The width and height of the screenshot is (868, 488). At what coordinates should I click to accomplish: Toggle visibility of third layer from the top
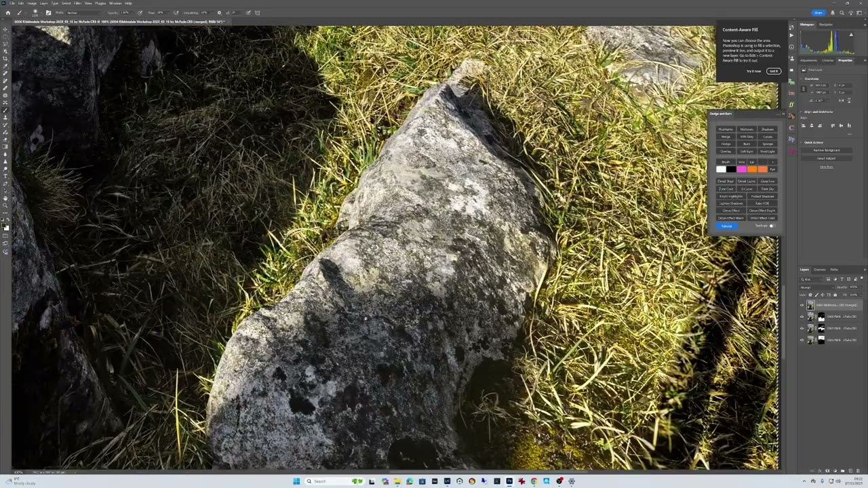(x=802, y=328)
